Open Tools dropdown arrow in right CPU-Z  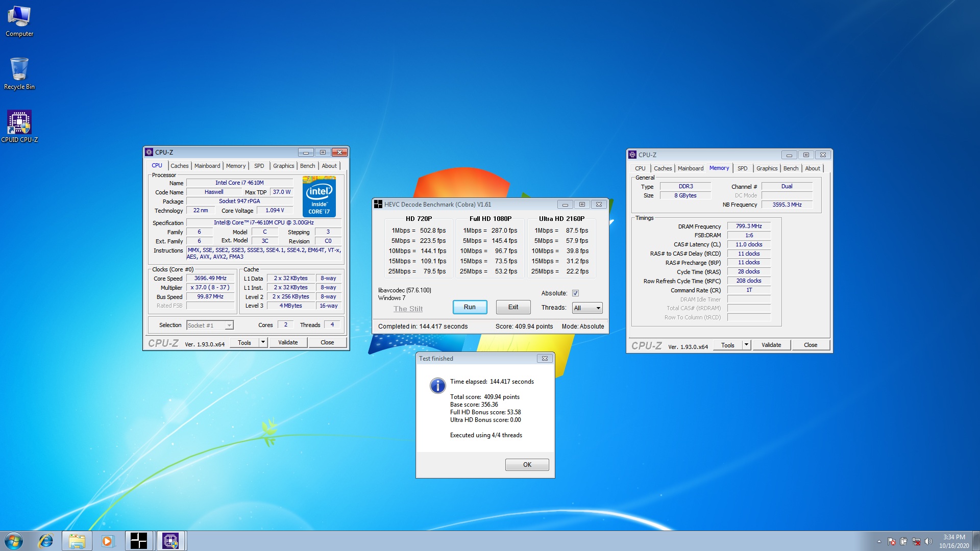tap(746, 345)
